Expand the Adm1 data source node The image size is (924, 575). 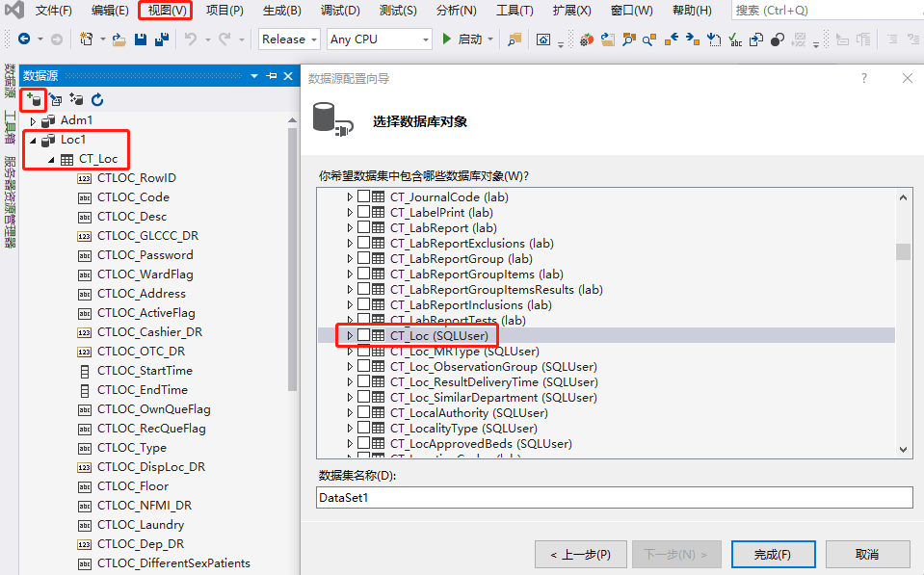[33, 120]
